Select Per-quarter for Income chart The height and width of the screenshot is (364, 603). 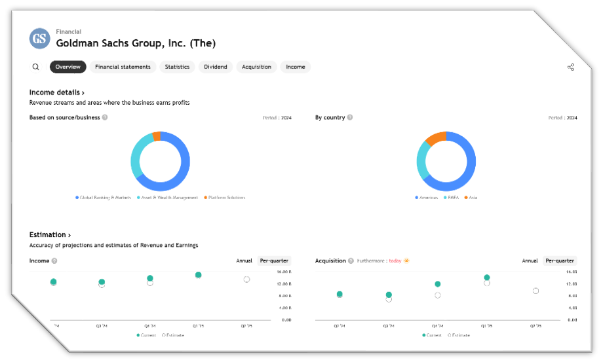[x=274, y=261]
